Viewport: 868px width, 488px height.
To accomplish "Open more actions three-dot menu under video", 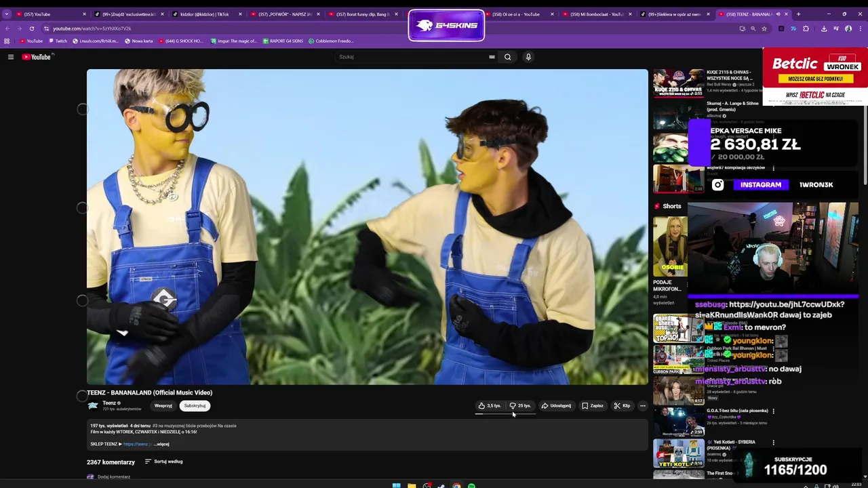I will pyautogui.click(x=643, y=406).
